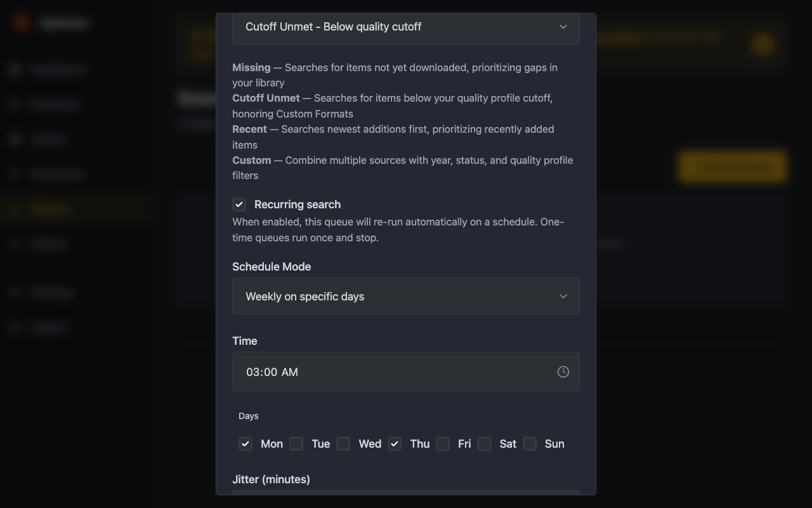This screenshot has width=812, height=508.
Task: Uncheck the Thu day checkbox
Action: coord(395,444)
